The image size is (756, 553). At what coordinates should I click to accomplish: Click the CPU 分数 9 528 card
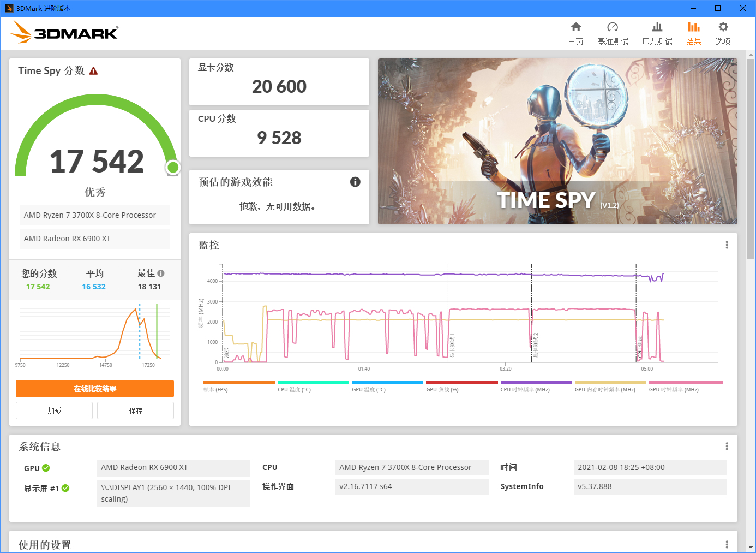tap(279, 133)
